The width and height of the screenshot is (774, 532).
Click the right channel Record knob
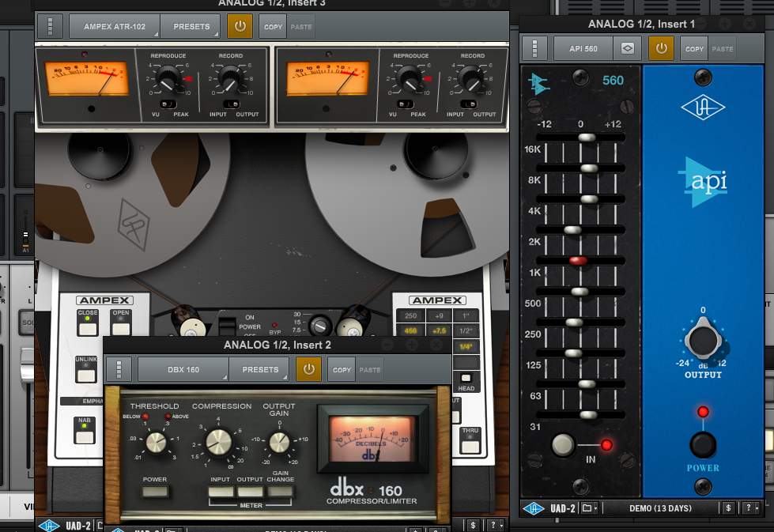pos(471,79)
